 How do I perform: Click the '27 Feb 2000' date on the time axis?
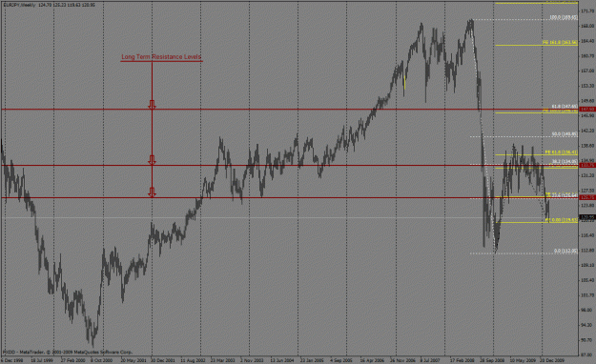click(72, 360)
